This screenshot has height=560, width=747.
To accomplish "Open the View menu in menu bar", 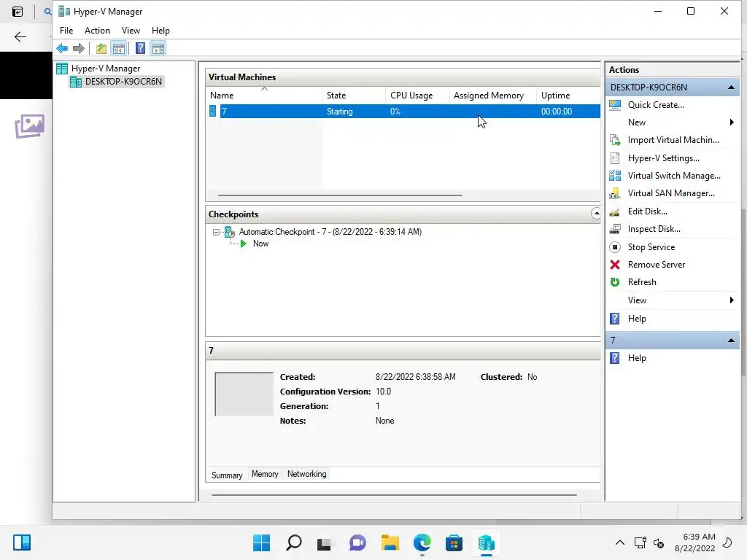I will (x=131, y=31).
